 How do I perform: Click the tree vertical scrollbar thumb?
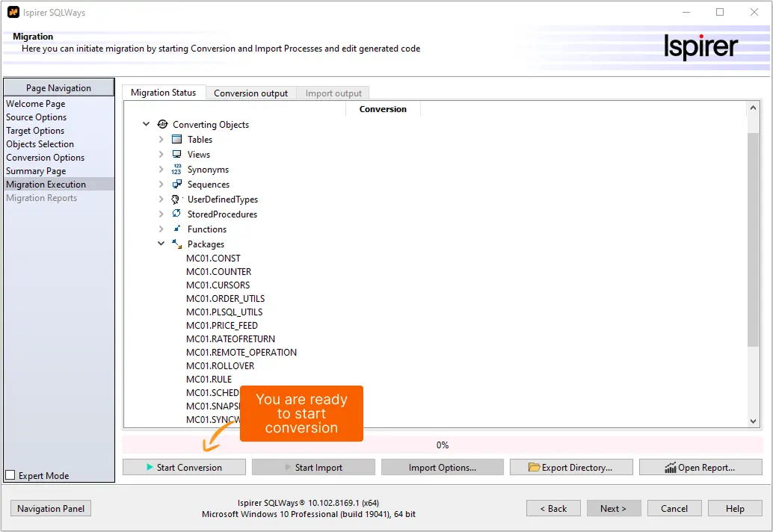click(x=753, y=239)
